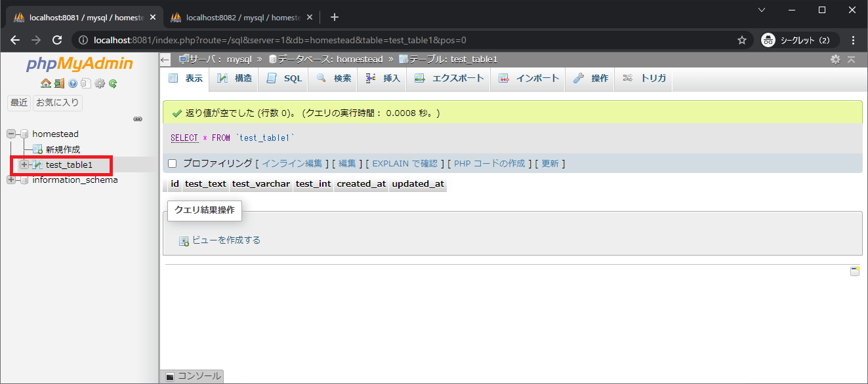
Task: Click the phpMyAdmin logo
Action: coord(79,64)
